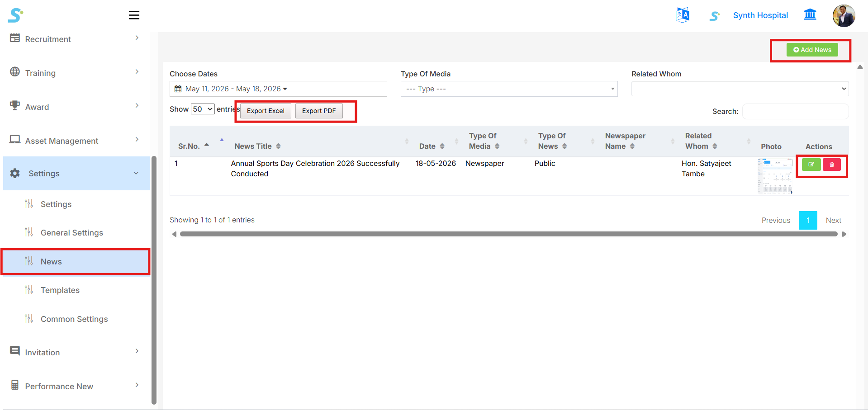Open the Related Whom dropdown
868x410 pixels.
pos(740,89)
